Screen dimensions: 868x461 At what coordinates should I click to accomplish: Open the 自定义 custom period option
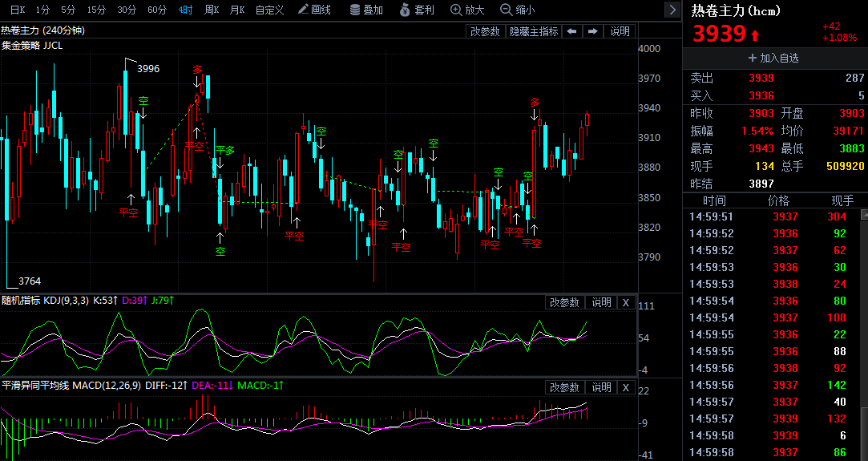269,10
